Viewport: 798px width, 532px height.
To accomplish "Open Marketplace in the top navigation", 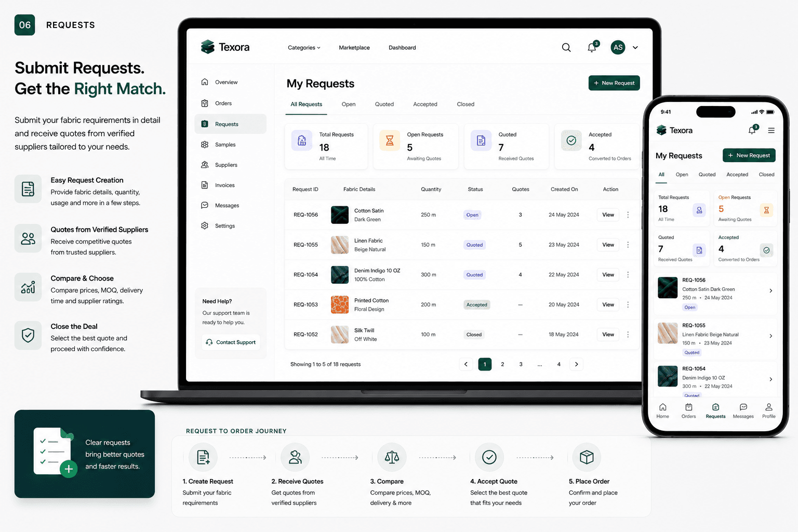I will [x=354, y=48].
